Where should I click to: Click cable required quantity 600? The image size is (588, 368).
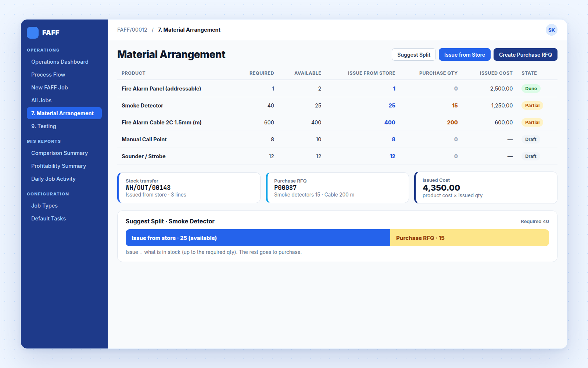click(x=269, y=123)
